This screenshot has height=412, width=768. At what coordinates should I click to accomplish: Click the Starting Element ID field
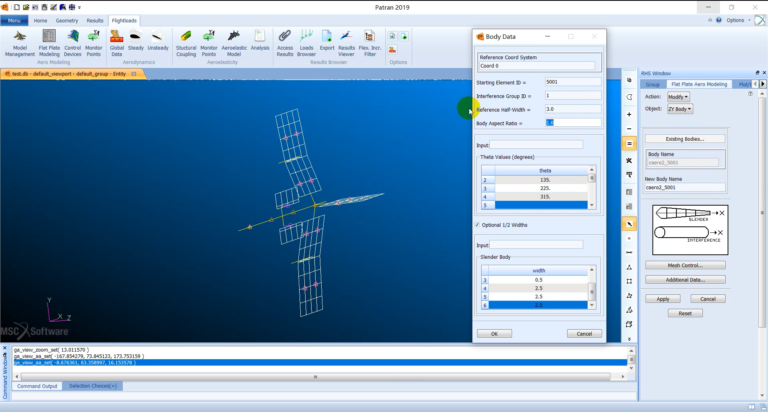pos(573,82)
